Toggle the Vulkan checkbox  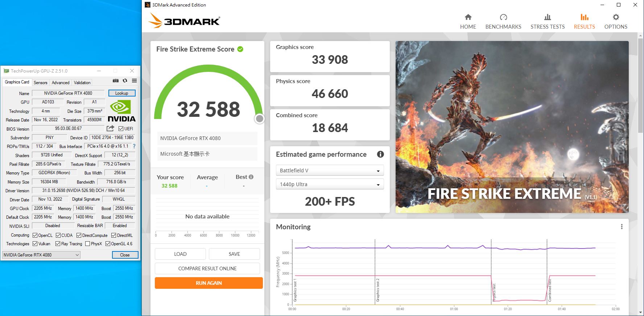coord(35,244)
